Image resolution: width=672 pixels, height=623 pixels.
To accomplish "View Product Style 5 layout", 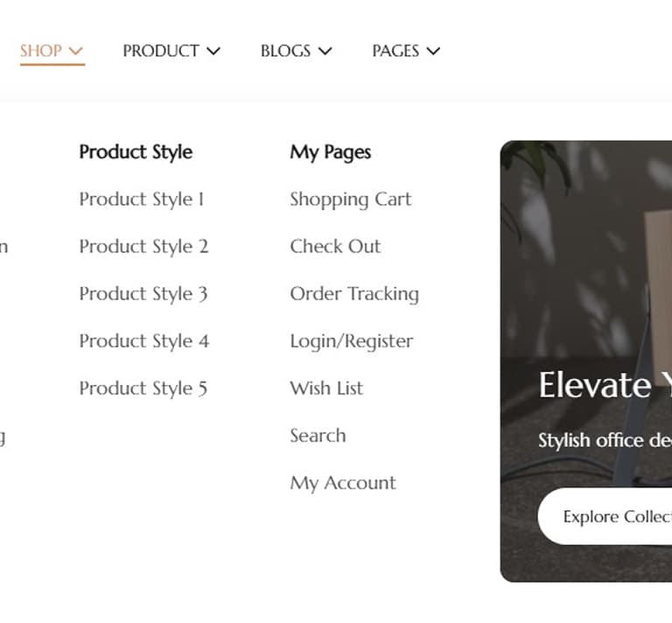I will click(x=143, y=388).
